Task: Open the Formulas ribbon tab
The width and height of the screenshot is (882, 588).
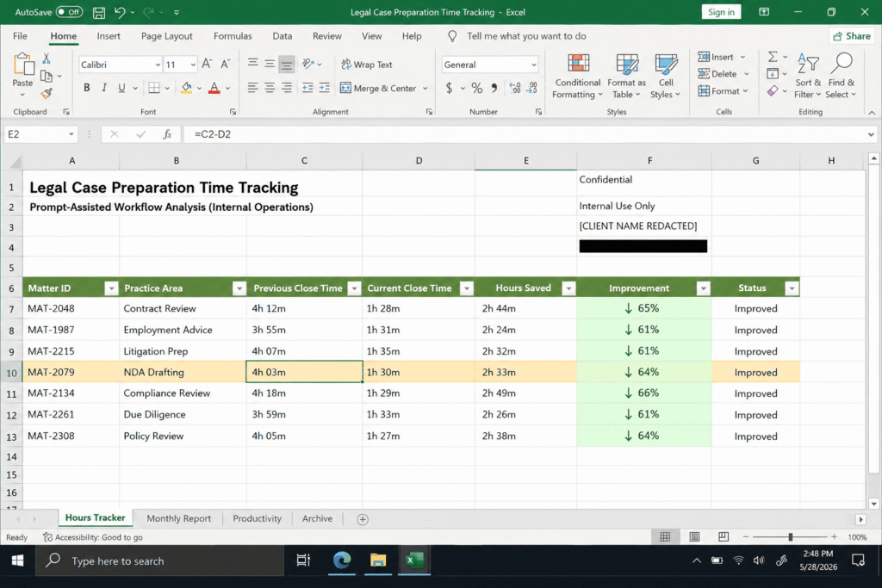Action: point(233,36)
